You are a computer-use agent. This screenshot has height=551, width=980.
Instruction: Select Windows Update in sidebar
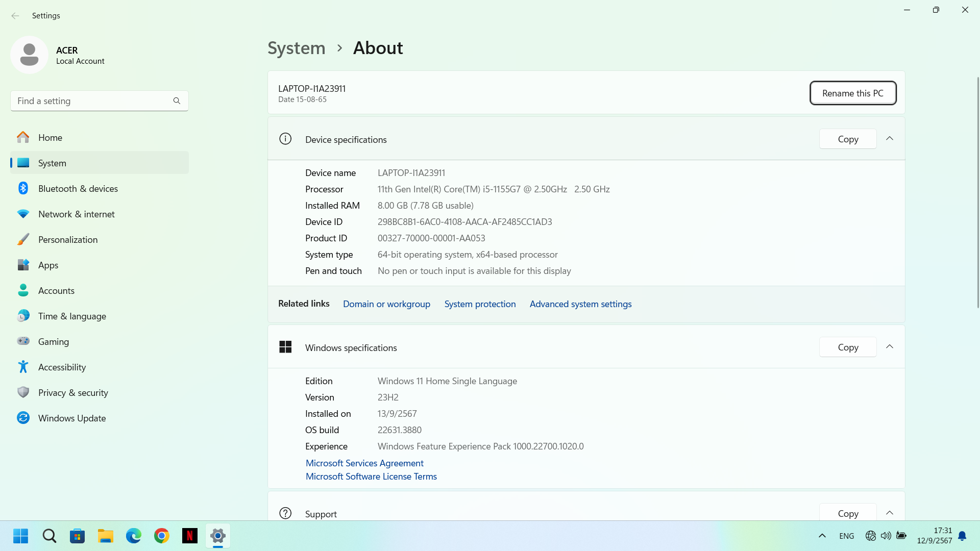tap(100, 418)
